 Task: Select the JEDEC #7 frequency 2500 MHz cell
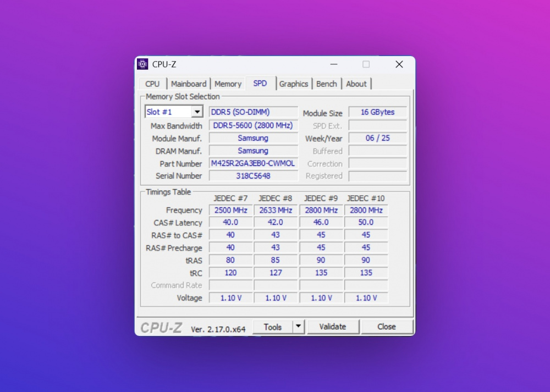pyautogui.click(x=230, y=210)
